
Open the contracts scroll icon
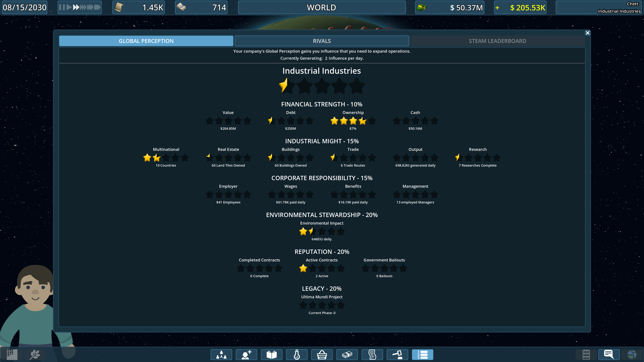tap(372, 354)
